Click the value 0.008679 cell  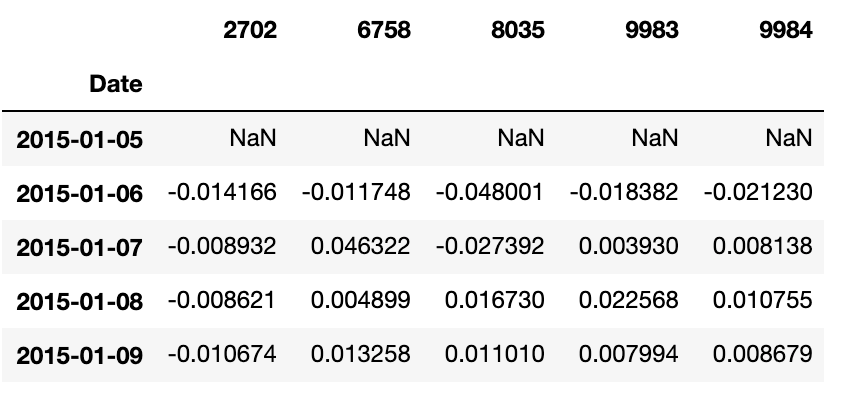[763, 354]
